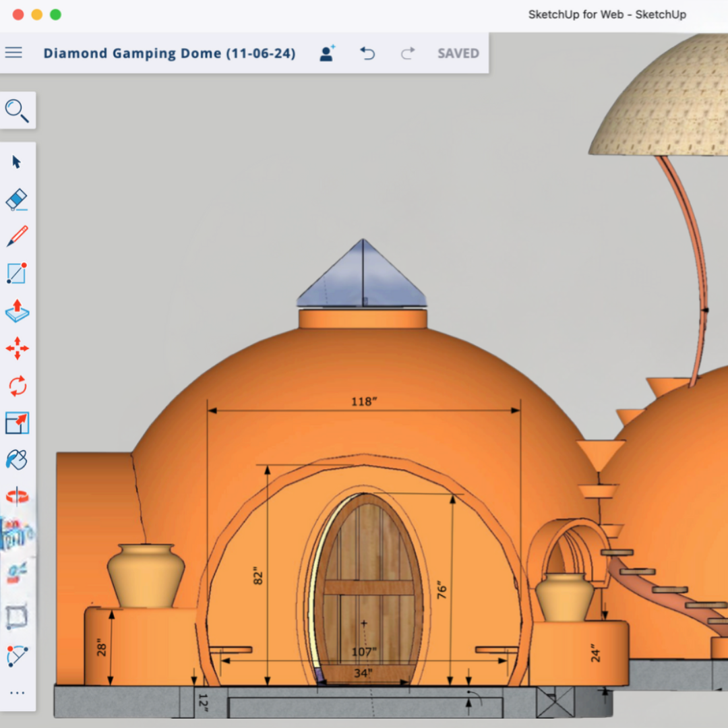Activate the Orbit tool
This screenshot has width=728, height=728.
(x=17, y=497)
